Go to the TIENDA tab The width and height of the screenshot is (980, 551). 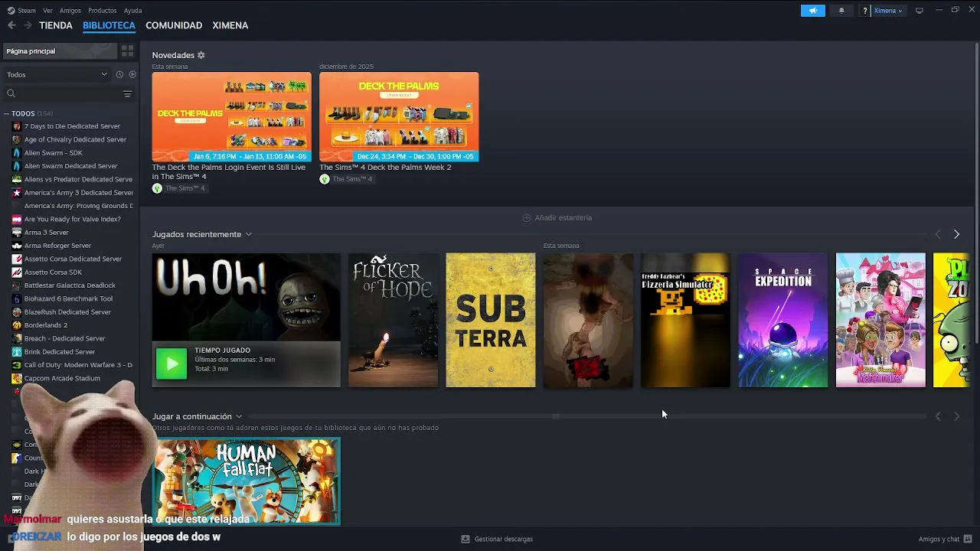pyautogui.click(x=56, y=25)
